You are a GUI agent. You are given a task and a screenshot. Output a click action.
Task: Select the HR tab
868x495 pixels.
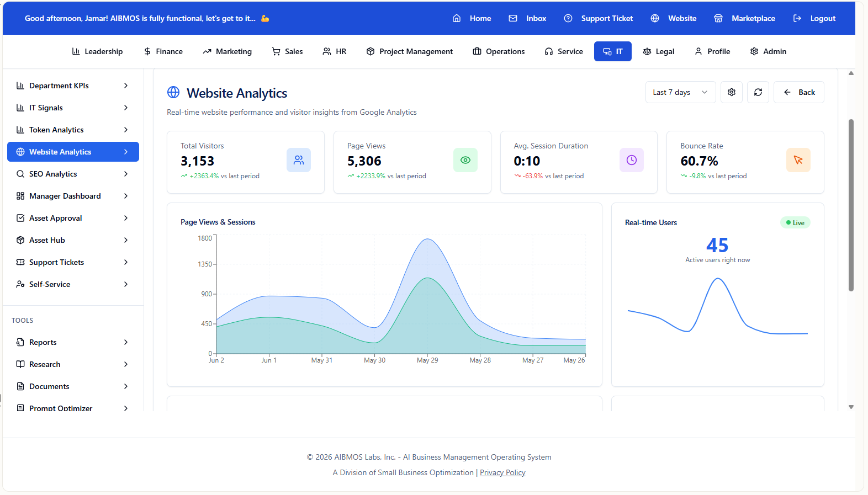pyautogui.click(x=334, y=51)
